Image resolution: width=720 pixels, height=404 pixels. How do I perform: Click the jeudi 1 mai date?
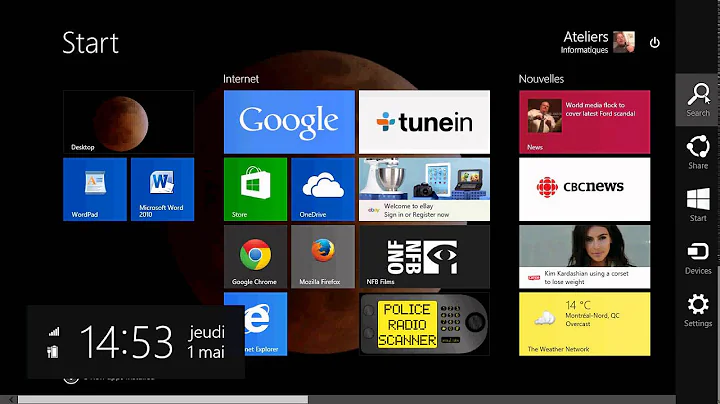[x=206, y=342]
